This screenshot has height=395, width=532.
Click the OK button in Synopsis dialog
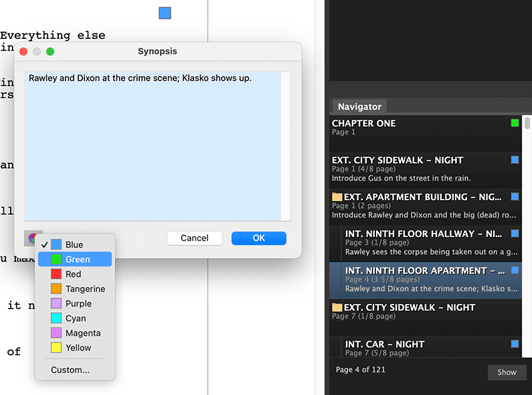(x=259, y=238)
